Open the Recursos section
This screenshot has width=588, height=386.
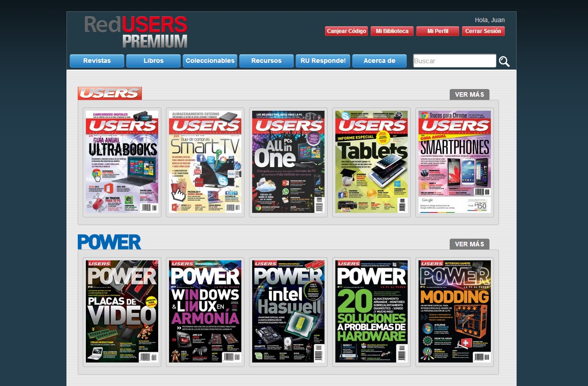[x=266, y=61]
